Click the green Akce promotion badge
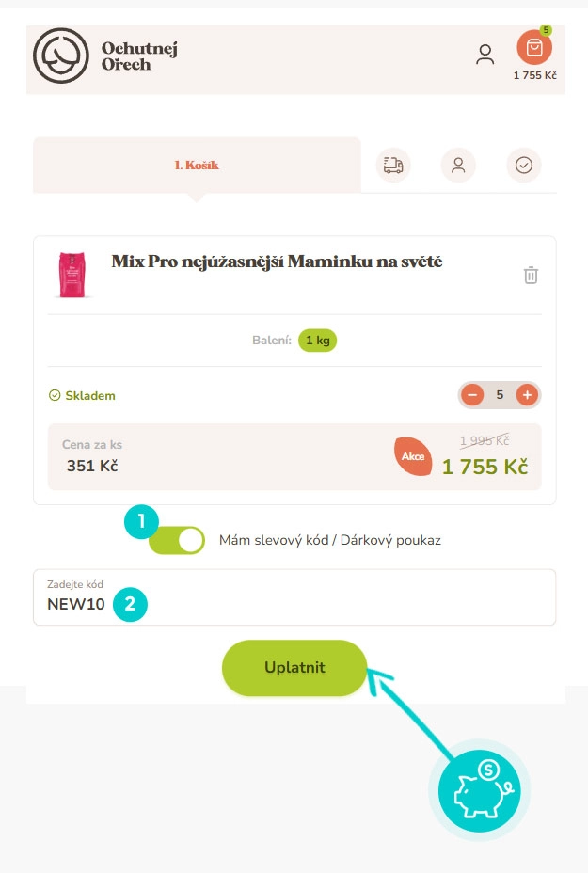The width and height of the screenshot is (588, 873). coord(412,456)
